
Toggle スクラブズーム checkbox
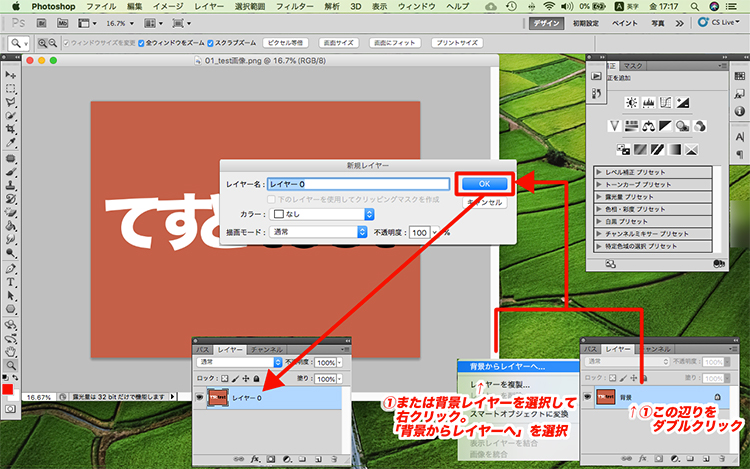210,43
